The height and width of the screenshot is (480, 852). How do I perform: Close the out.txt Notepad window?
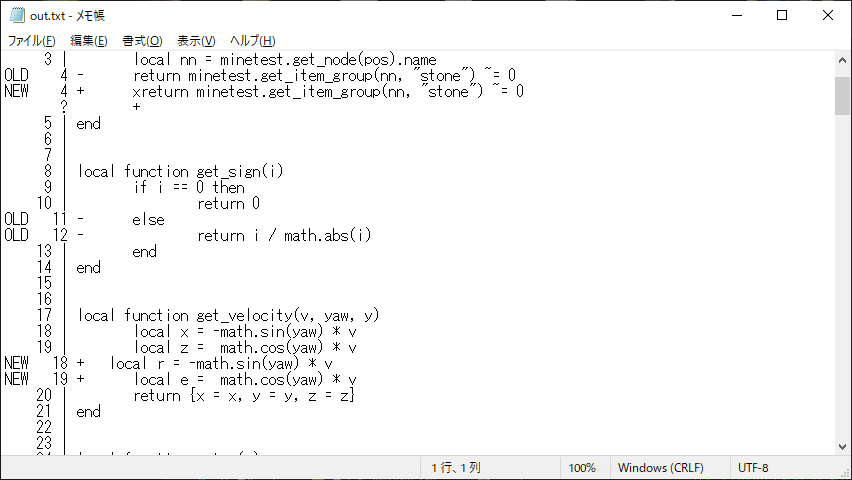(828, 15)
